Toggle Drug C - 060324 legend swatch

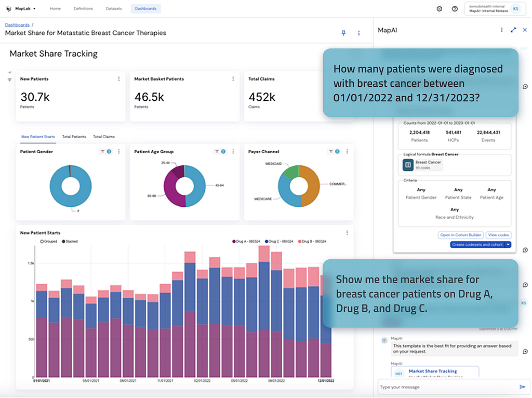click(x=267, y=242)
